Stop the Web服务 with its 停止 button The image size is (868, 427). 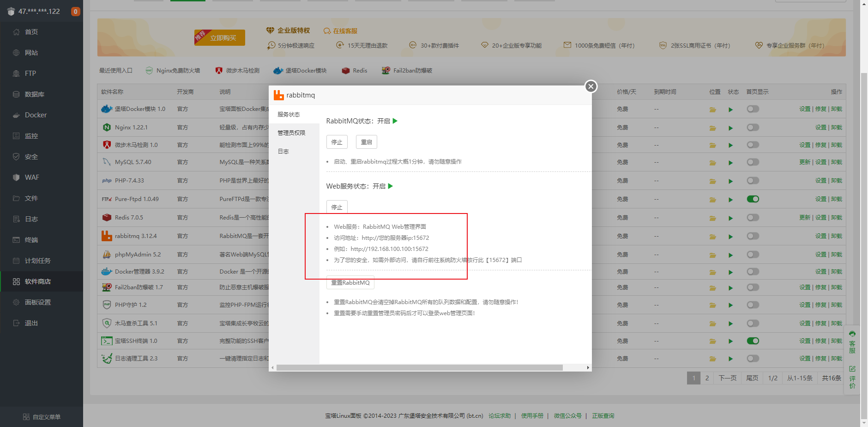point(337,207)
